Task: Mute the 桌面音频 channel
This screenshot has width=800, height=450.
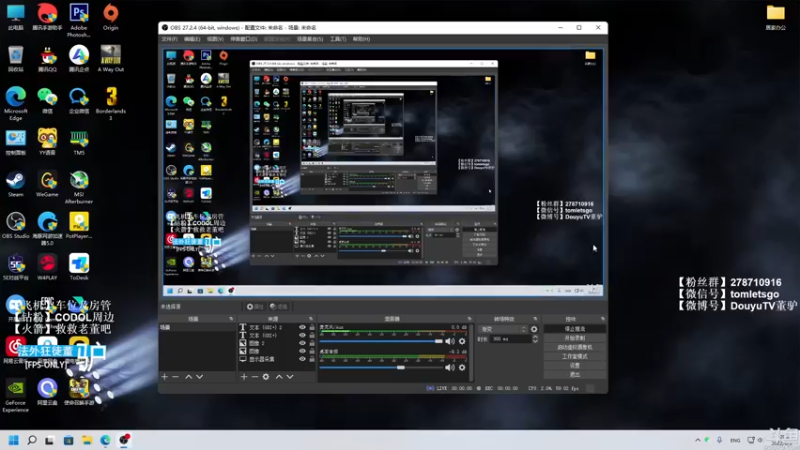Action: pyautogui.click(x=449, y=367)
